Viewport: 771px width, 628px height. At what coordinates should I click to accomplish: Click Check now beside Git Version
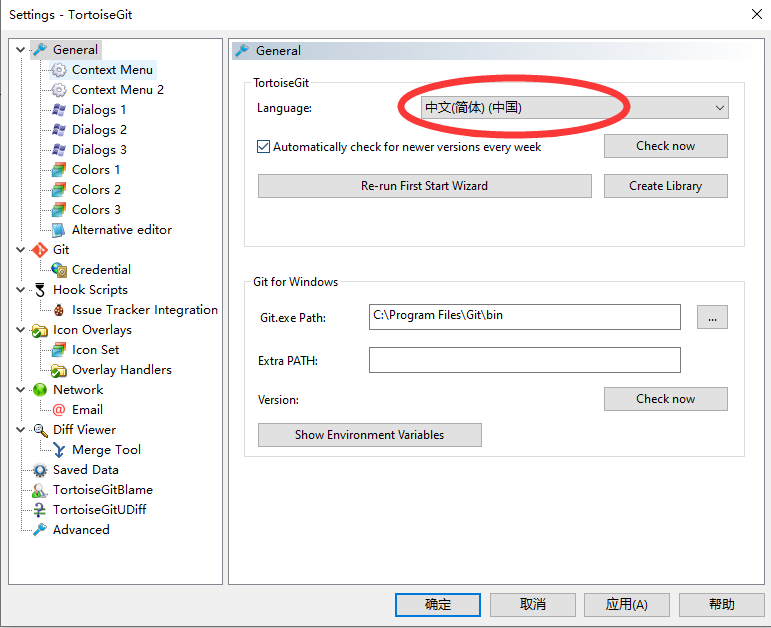[x=665, y=399]
